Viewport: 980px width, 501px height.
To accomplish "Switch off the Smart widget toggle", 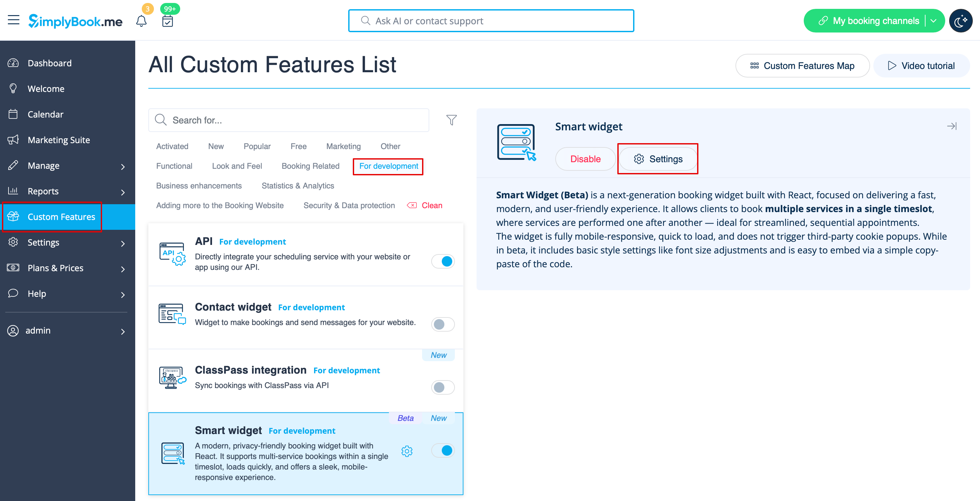I will pos(443,450).
